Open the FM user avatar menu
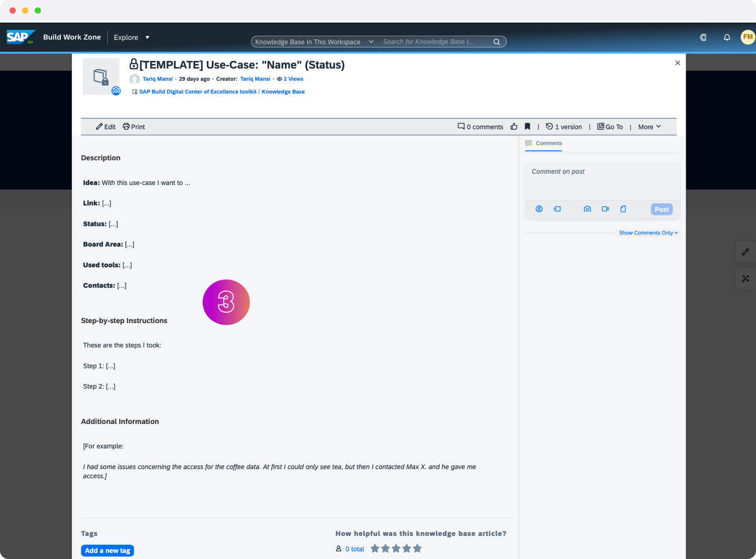This screenshot has width=756, height=559. coord(748,37)
